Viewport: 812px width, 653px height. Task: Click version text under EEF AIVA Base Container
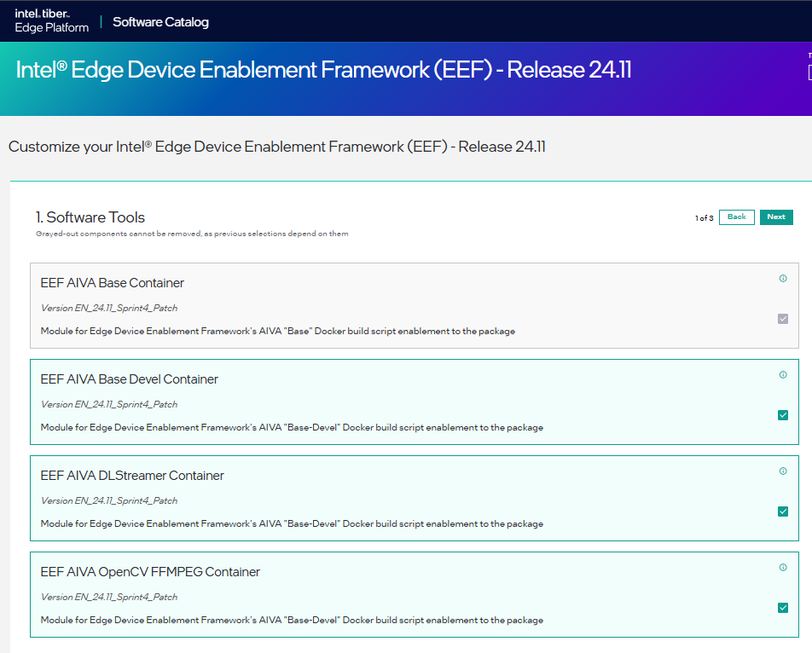pos(109,308)
